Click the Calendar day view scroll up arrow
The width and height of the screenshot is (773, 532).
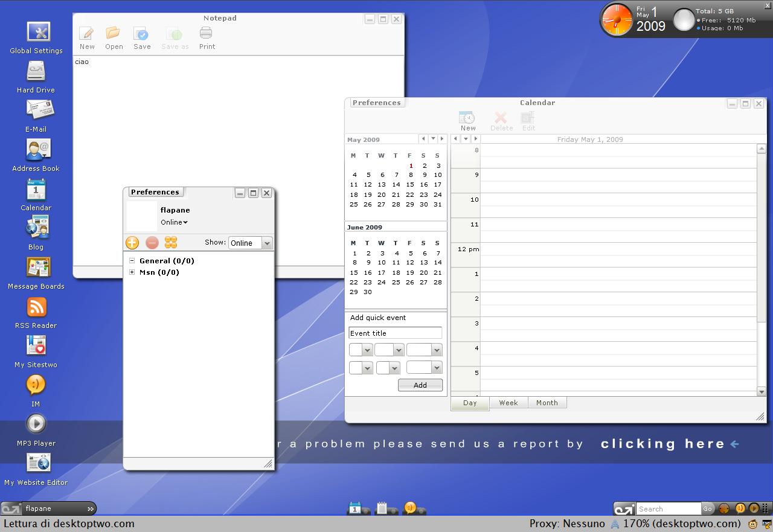point(761,149)
